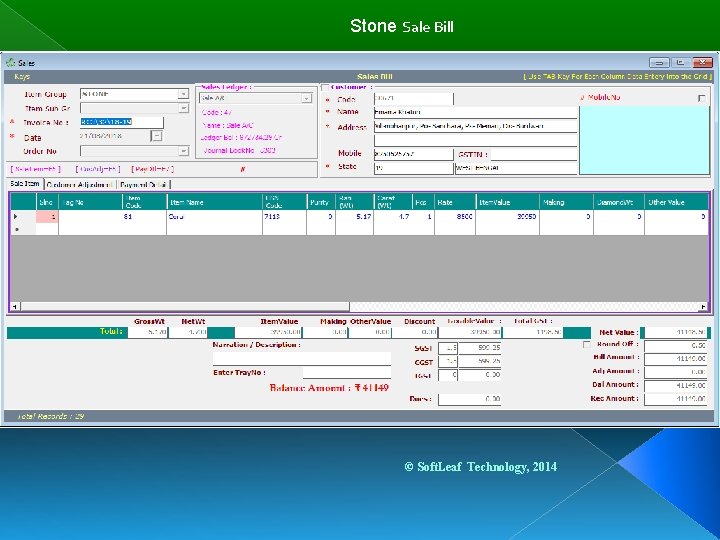This screenshot has height=540, width=720.
Task: Enable the Round Off checkbox
Action: [x=586, y=344]
